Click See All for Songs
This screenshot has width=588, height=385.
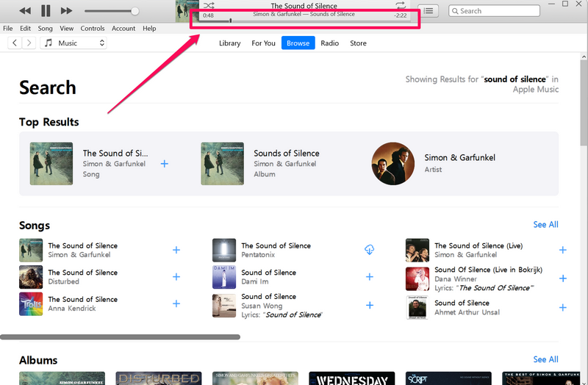tap(545, 225)
